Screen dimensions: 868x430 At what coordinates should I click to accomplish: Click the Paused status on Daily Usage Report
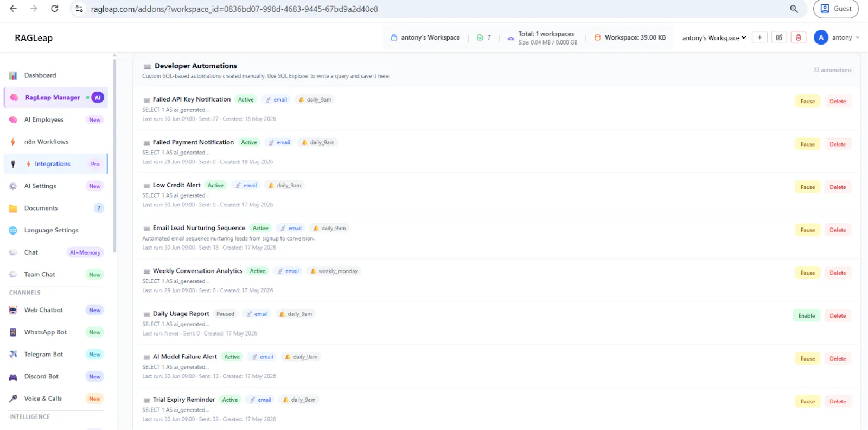[225, 314]
